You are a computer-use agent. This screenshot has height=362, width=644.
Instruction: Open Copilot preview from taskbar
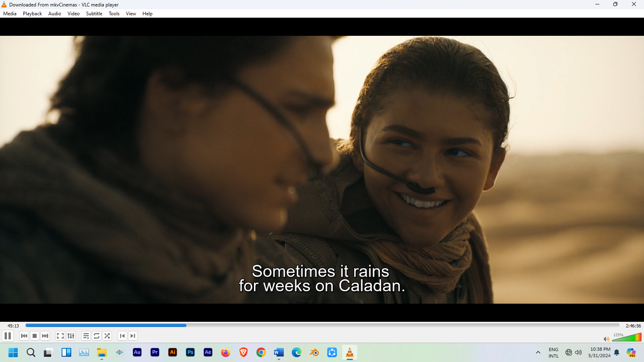tap(631, 353)
